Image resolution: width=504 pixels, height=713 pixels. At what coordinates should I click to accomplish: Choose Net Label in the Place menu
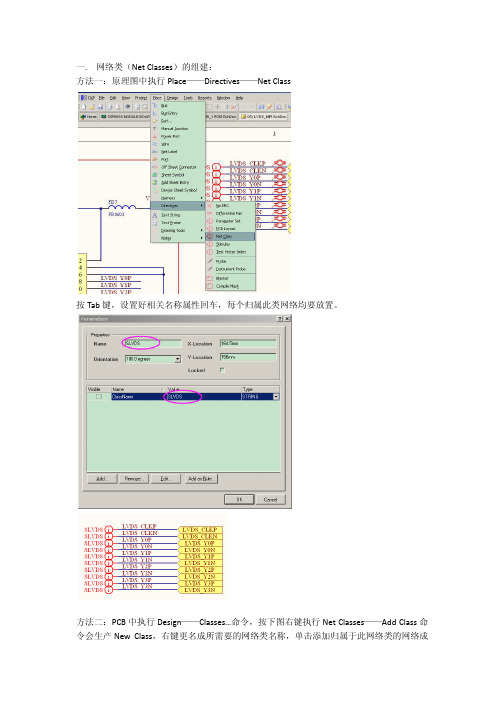(178, 151)
